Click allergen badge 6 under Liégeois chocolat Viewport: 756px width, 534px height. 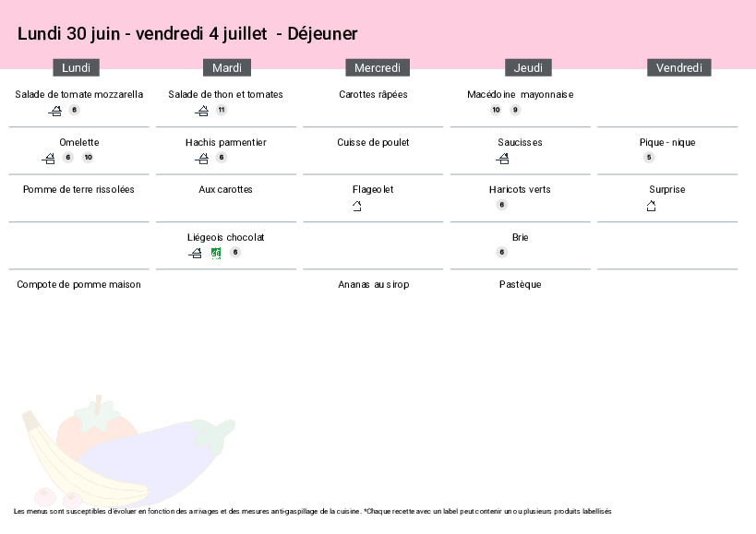235,252
